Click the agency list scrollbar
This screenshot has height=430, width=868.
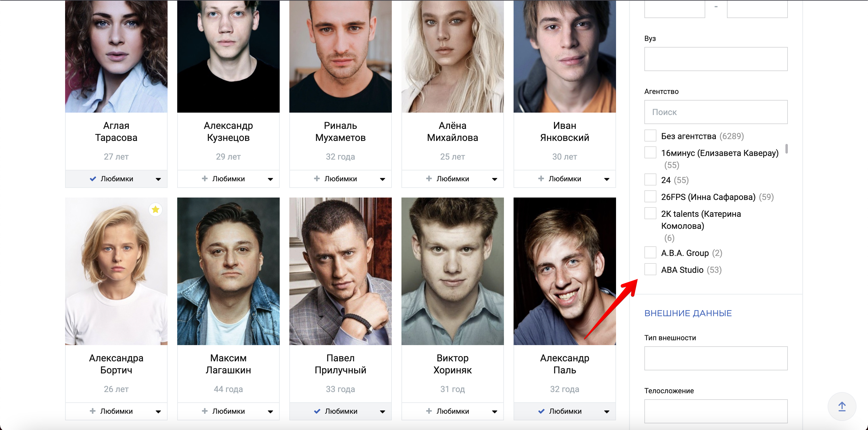[786, 149]
